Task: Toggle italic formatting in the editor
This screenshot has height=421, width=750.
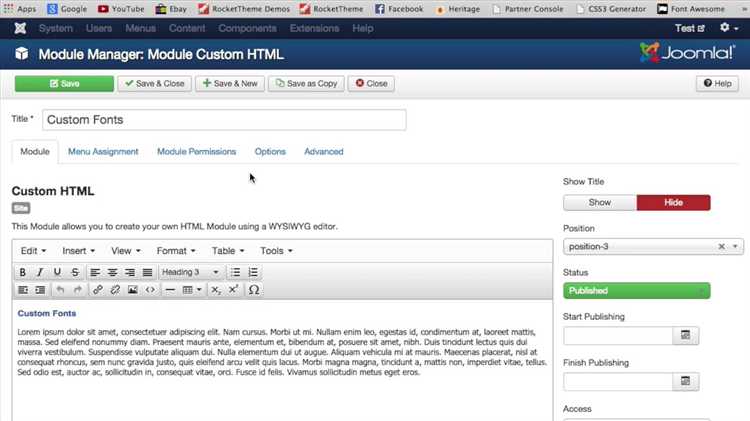Action: point(40,272)
